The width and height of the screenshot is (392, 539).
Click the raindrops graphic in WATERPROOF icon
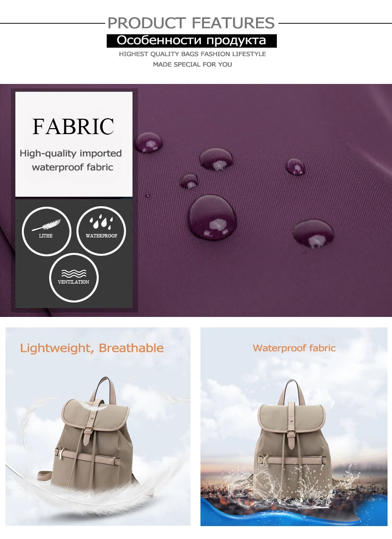point(101,222)
